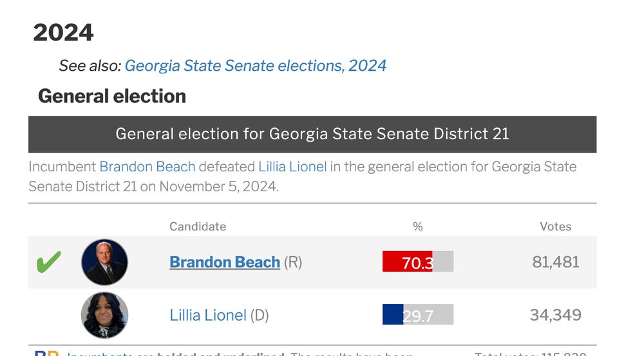The height and width of the screenshot is (356, 644).
Task: Click the Votes column header
Action: [555, 226]
